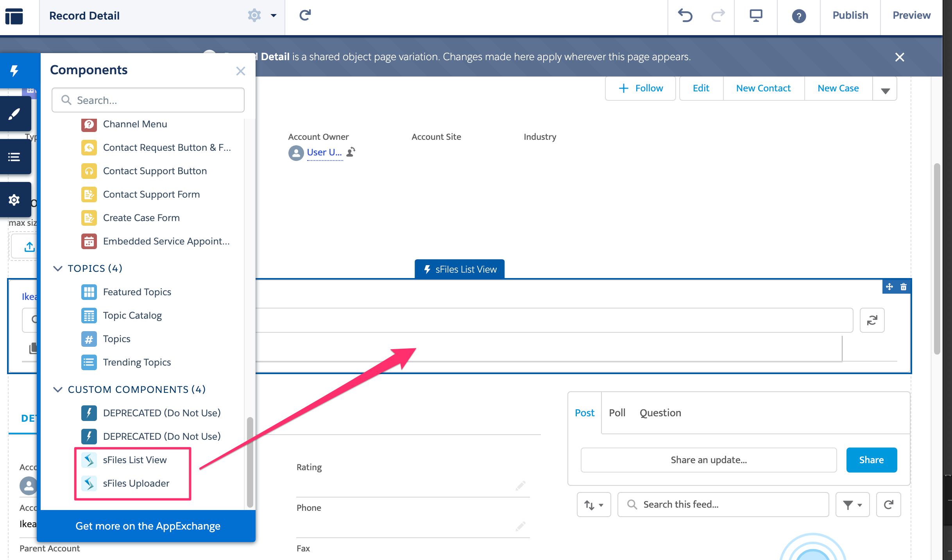Open the more actions dropdown arrow
The height and width of the screenshot is (560, 952).
coord(885,89)
